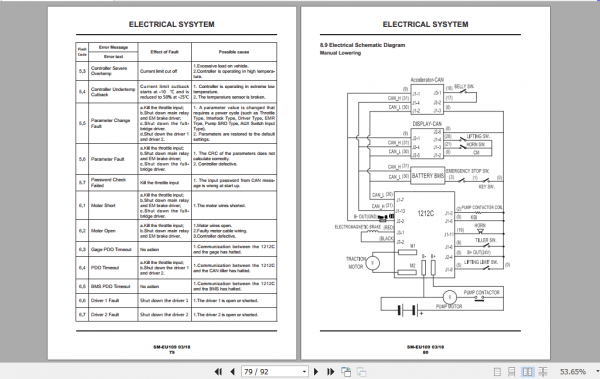
Task: Click the 'Driver 1 Fault' cell
Action: pyautogui.click(x=113, y=301)
